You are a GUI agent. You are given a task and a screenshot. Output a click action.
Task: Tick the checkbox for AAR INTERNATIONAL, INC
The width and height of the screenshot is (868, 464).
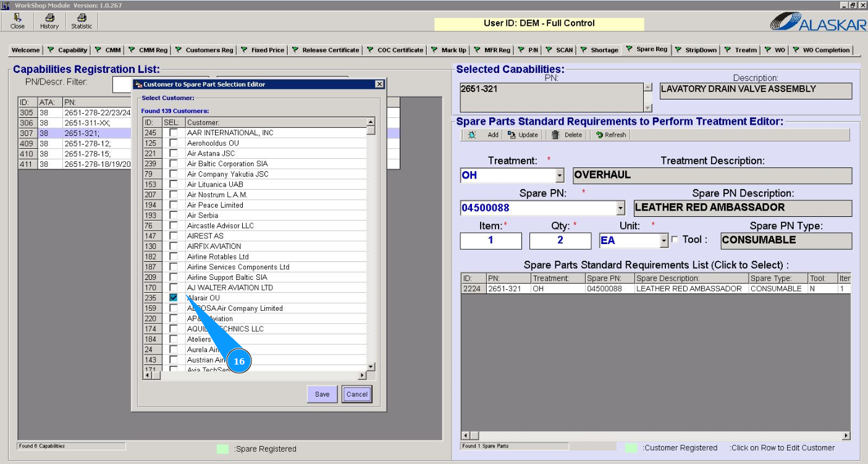174,133
